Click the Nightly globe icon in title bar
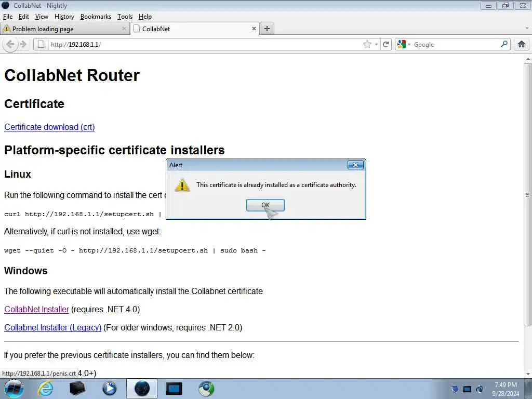 [x=5, y=5]
